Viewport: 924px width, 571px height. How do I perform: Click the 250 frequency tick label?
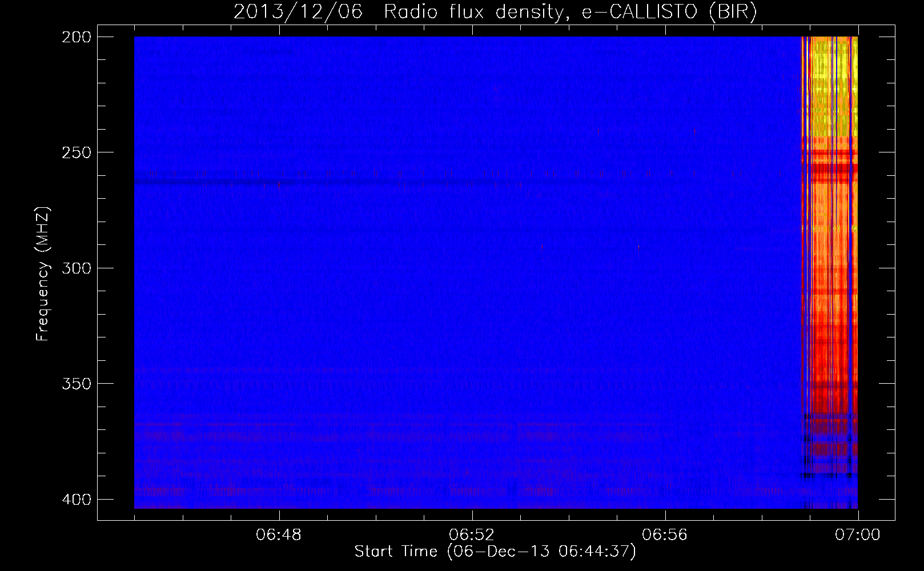(x=76, y=152)
